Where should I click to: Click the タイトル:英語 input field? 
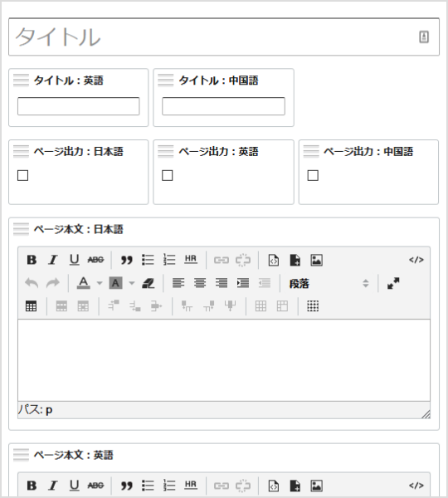(79, 106)
